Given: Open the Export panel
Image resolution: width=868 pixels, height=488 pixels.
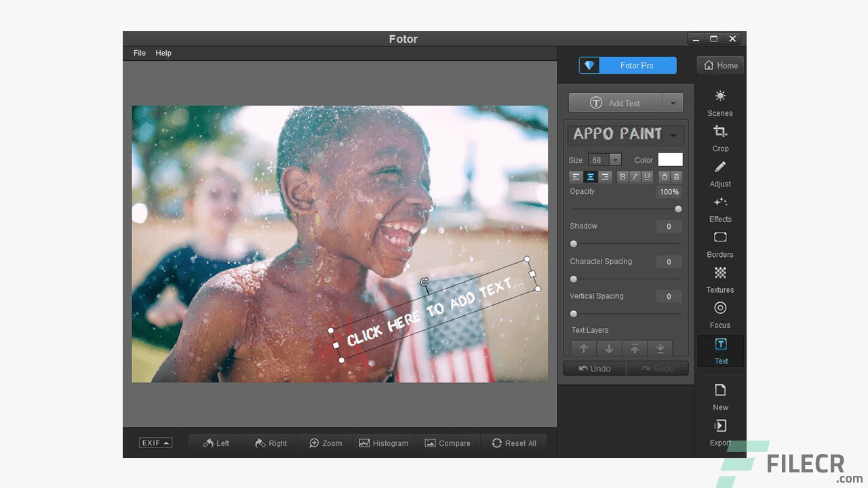Looking at the screenshot, I should click(720, 432).
